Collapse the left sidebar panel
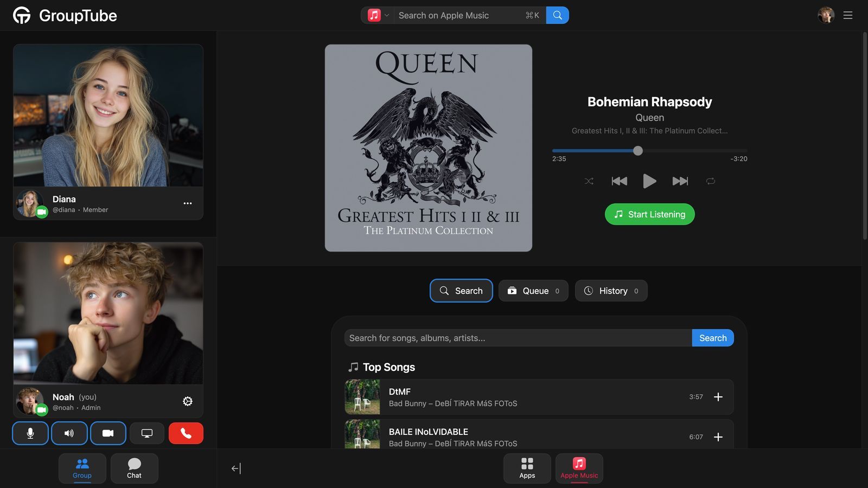 coord(236,468)
